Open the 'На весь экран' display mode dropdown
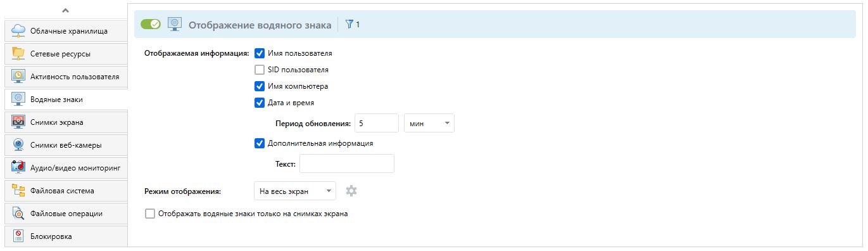 tap(294, 191)
